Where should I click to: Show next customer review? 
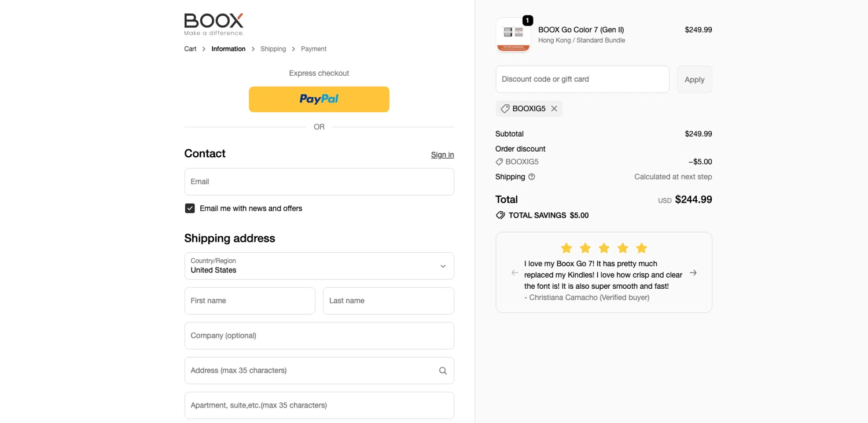click(693, 273)
